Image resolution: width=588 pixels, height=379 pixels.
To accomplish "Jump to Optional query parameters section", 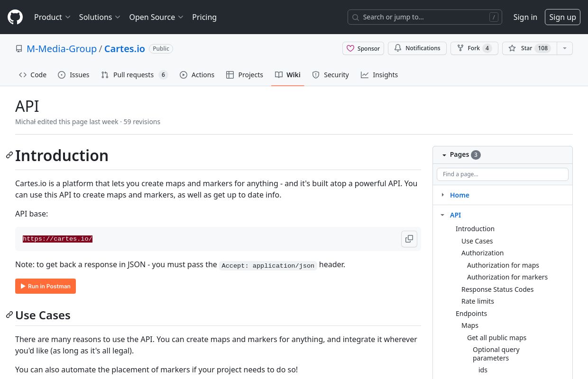I will click(496, 354).
